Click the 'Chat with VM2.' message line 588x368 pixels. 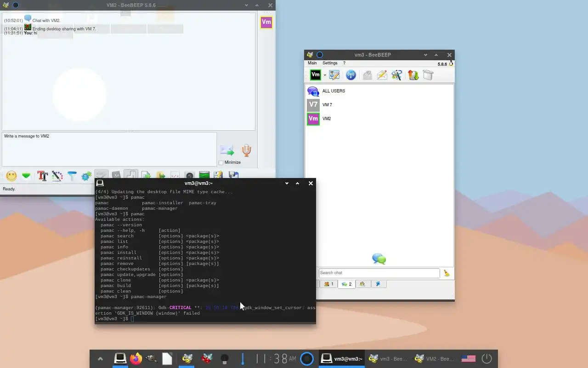pyautogui.click(x=46, y=21)
